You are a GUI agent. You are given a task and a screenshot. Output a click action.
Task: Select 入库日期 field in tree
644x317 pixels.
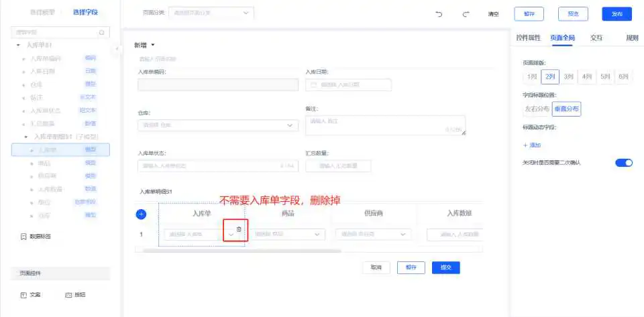pos(60,71)
